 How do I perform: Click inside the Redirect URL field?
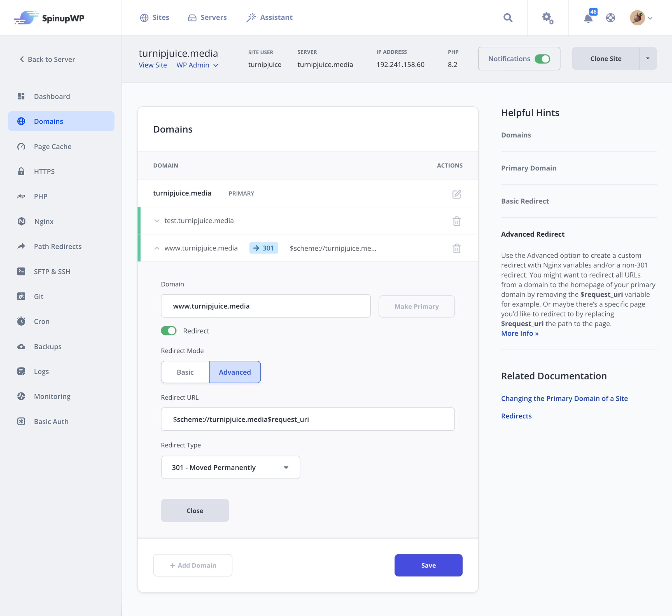[x=307, y=419]
